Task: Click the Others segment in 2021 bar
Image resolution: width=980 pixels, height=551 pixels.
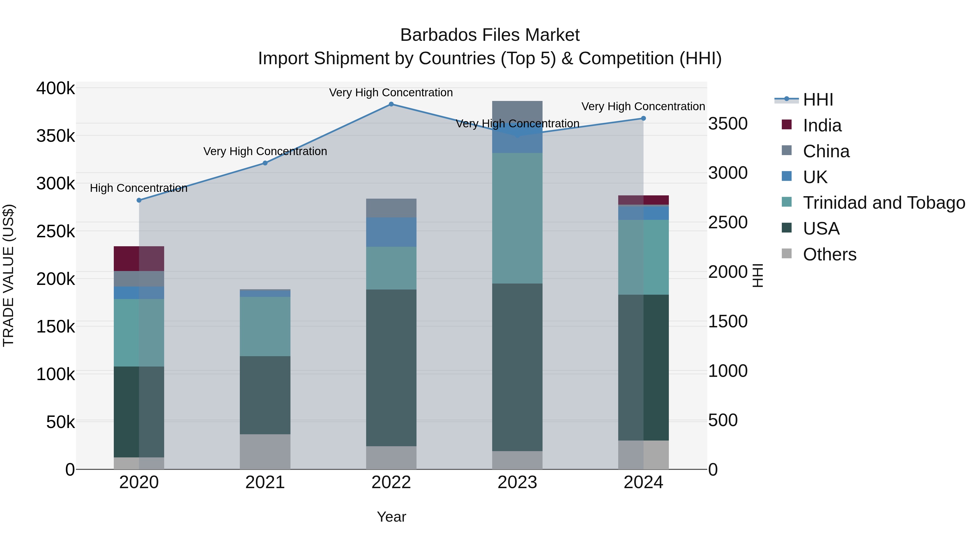Action: 265,452
